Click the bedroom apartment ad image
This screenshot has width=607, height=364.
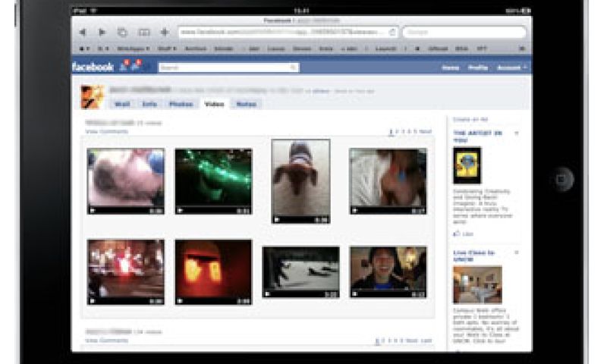[x=478, y=284]
